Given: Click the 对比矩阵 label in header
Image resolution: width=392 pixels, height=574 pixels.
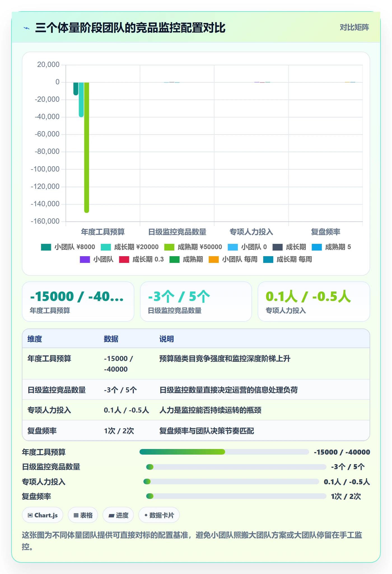Looking at the screenshot, I should [354, 27].
